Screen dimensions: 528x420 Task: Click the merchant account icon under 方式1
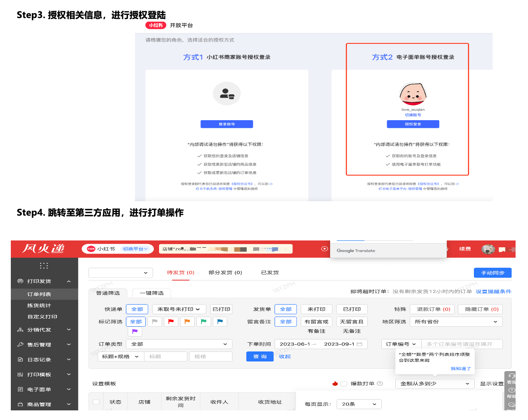227,94
